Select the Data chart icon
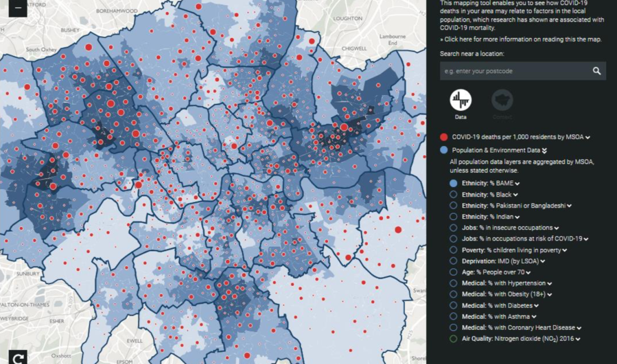This screenshot has width=617, height=364. pos(461,100)
